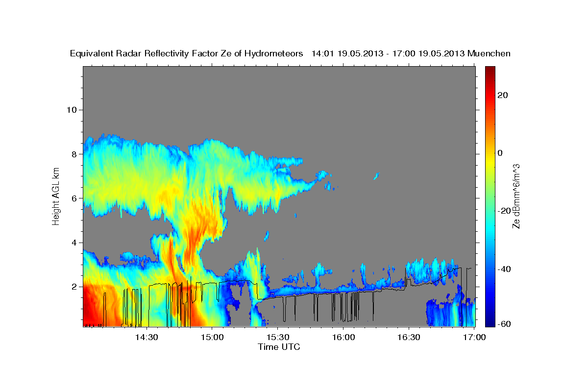This screenshot has width=588, height=392.
Task: Click the colorbar value label '-40'
Action: 503,269
